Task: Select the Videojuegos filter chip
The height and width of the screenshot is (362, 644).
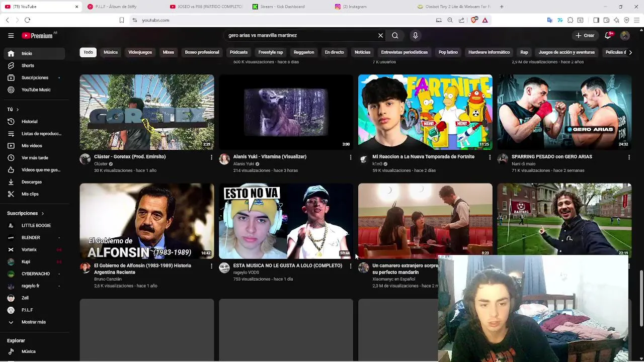Action: point(140,52)
